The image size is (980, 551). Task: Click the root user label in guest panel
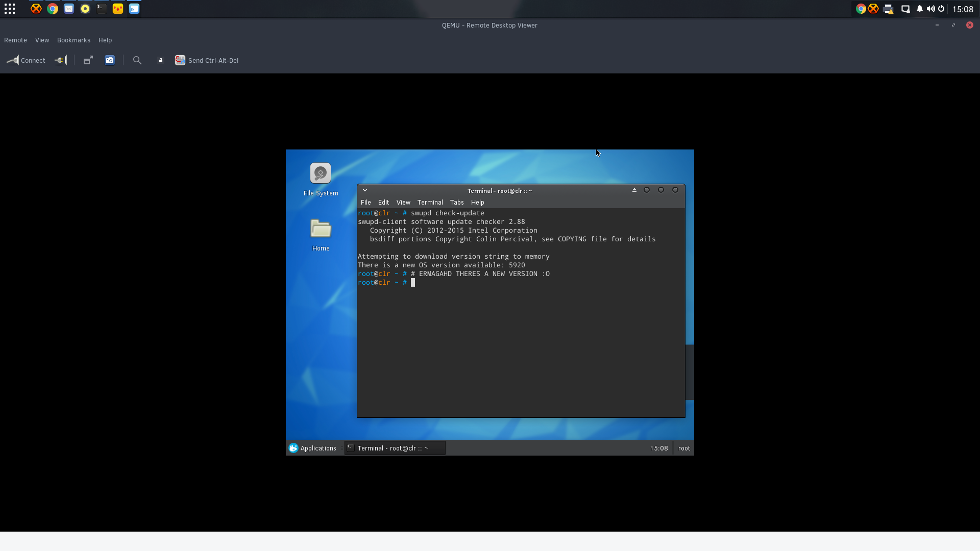click(684, 448)
